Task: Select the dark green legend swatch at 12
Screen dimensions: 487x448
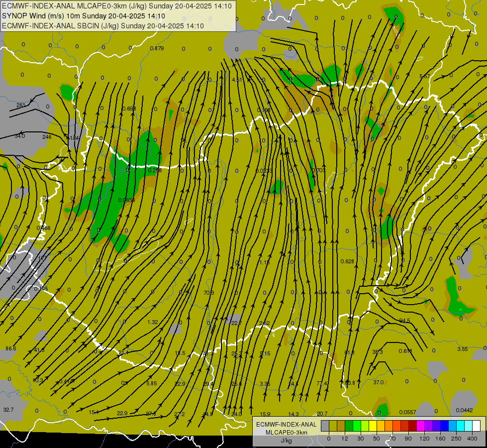Action: click(x=349, y=426)
